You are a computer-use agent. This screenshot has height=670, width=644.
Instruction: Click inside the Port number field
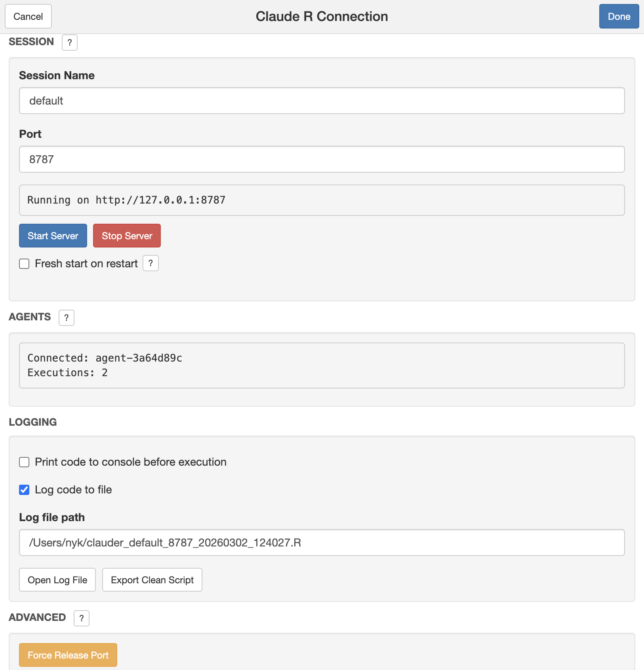tap(322, 159)
